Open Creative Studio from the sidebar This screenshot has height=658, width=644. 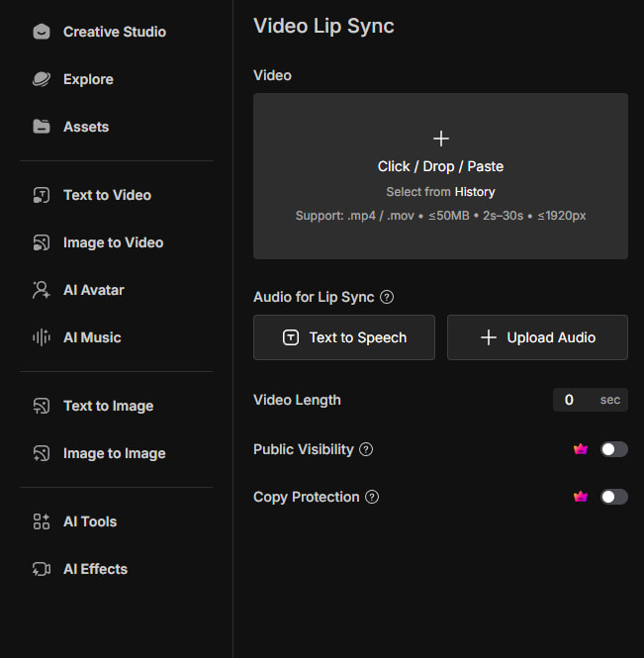point(116,32)
